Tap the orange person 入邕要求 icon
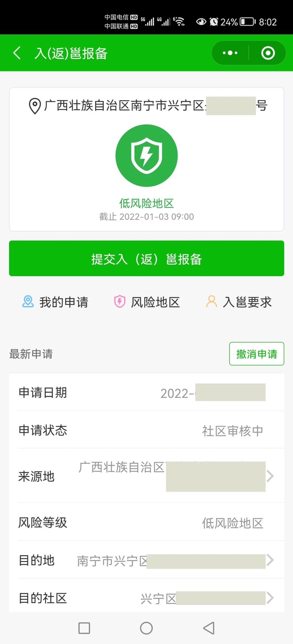Screen dimensions: 293x644 click(212, 302)
